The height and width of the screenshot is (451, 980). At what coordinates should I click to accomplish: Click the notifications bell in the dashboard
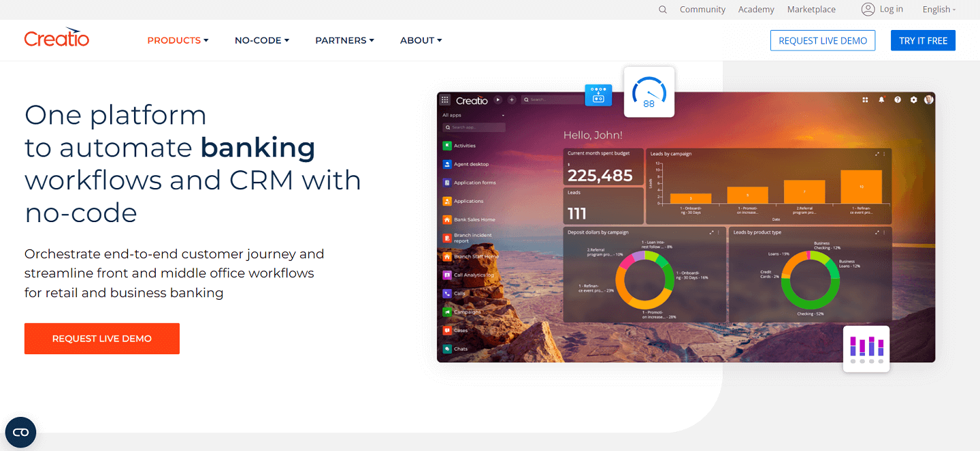pos(881,99)
